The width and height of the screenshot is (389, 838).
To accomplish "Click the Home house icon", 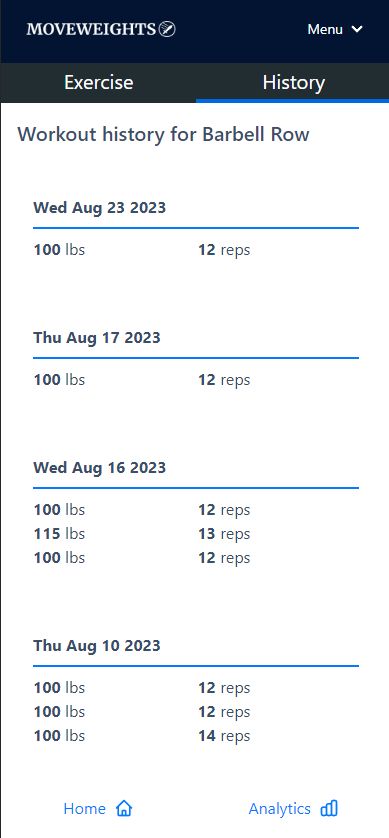I will [x=124, y=809].
